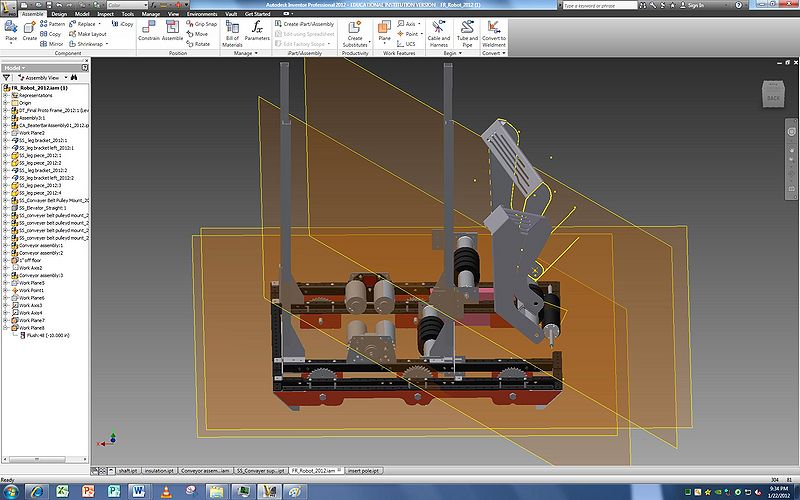Click the iCopy tool
The width and height of the screenshot is (800, 500).
(x=123, y=24)
